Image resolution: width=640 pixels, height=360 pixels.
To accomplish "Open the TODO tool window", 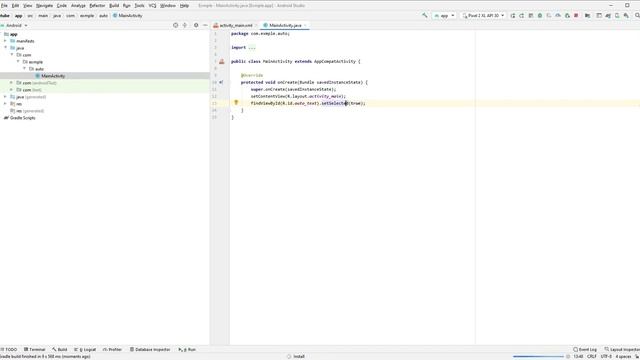I will (9, 350).
